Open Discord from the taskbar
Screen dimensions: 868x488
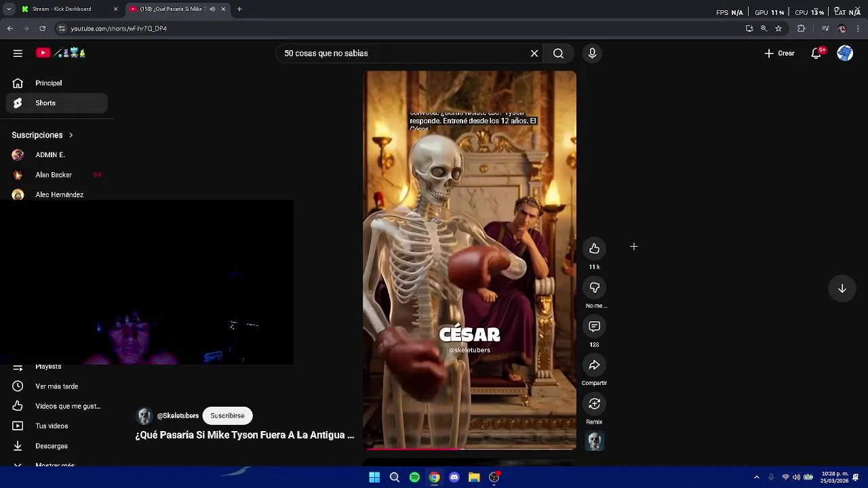point(454,477)
